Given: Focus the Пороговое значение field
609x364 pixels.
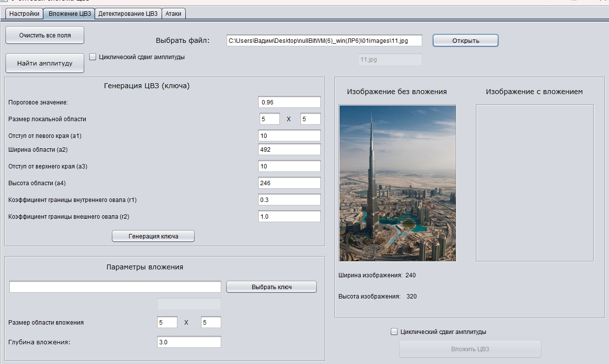Looking at the screenshot, I should 289,102.
